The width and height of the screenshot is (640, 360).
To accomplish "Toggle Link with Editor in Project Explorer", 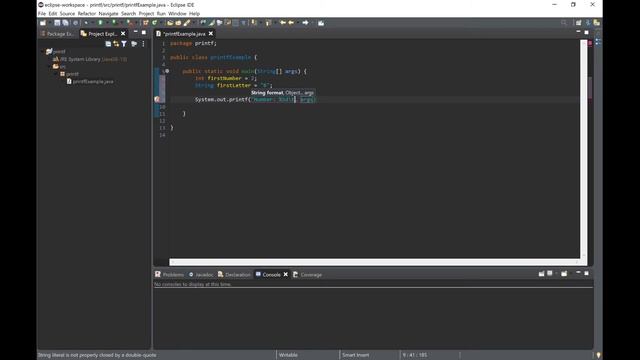I will [116, 44].
